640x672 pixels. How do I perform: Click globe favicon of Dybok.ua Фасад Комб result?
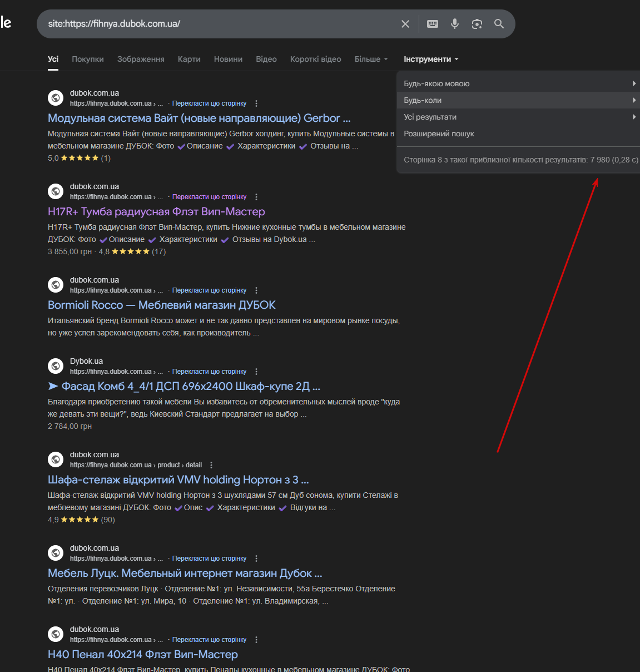[56, 366]
